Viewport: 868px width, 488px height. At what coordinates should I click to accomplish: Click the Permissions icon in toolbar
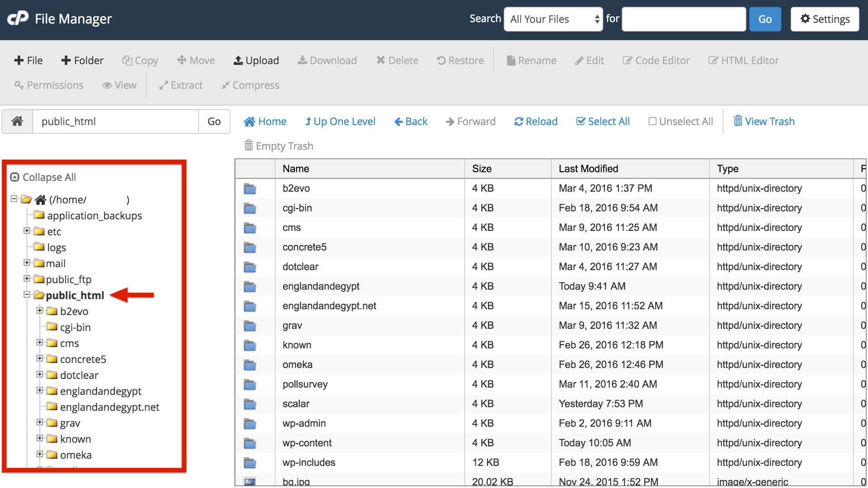[48, 84]
